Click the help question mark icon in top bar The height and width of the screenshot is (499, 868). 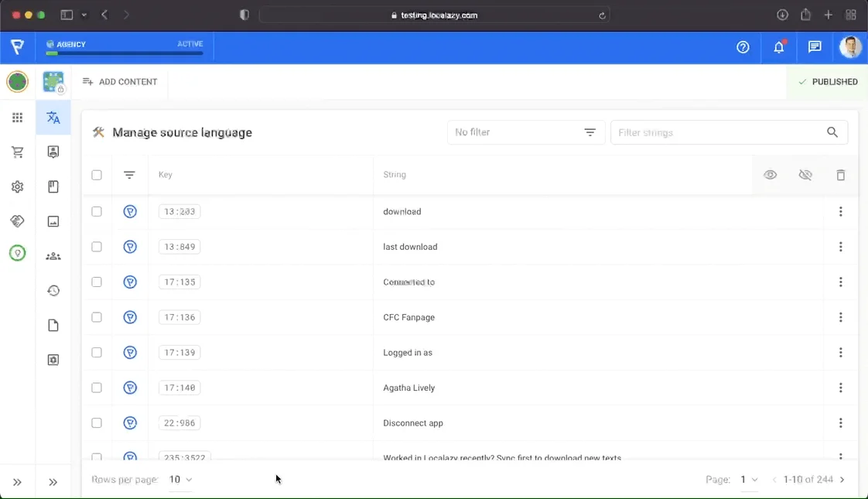(x=743, y=47)
